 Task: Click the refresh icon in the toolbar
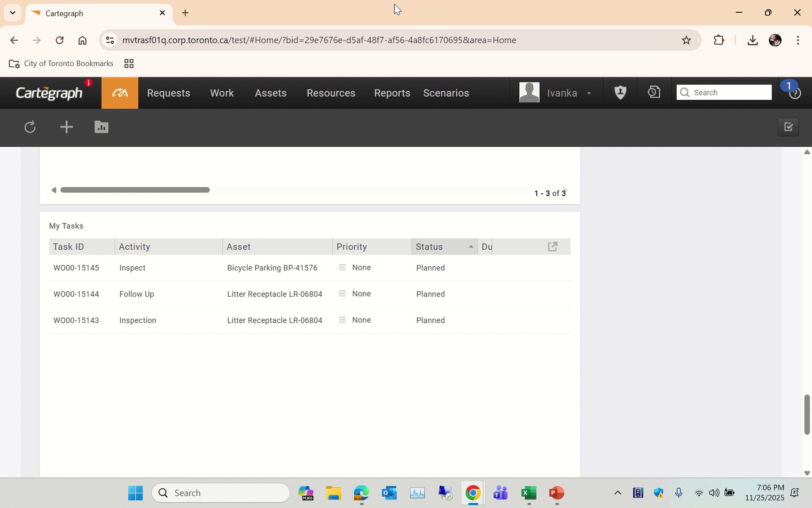[30, 127]
